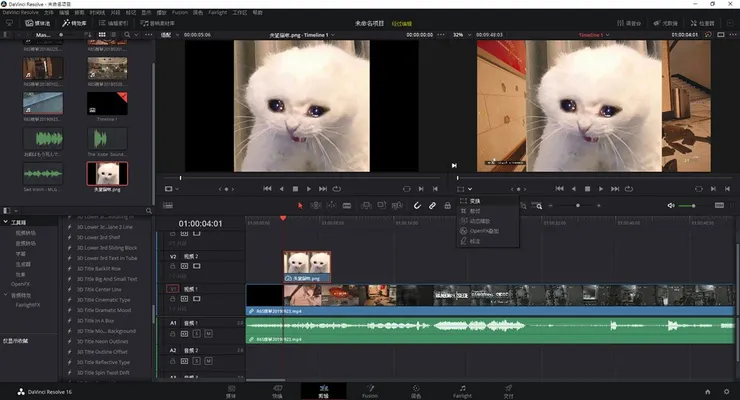Click the Insert clip edit icon
Image resolution: width=740 pixels, height=400 pixels.
[366, 206]
